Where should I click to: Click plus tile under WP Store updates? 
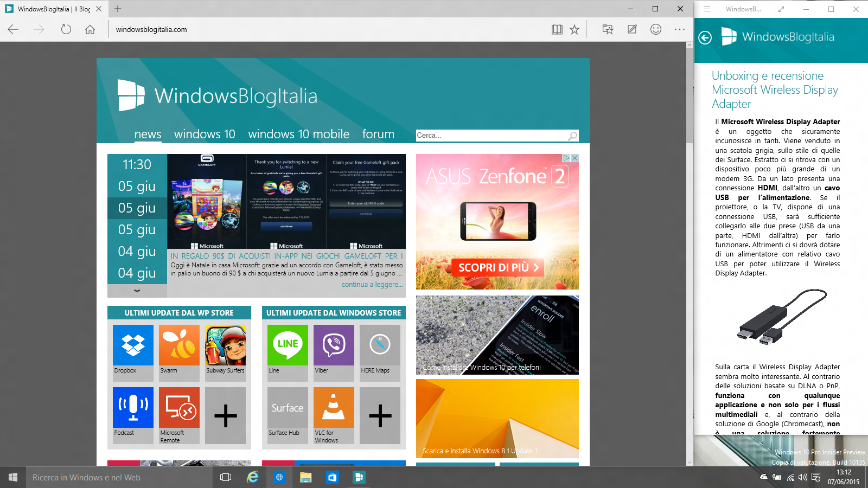225,416
